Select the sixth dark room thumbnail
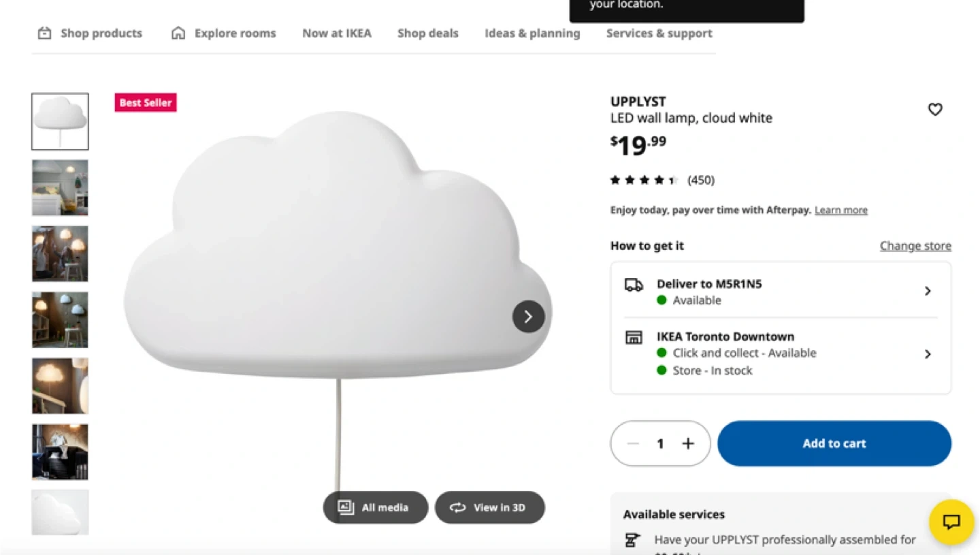Image resolution: width=980 pixels, height=555 pixels. (60, 451)
